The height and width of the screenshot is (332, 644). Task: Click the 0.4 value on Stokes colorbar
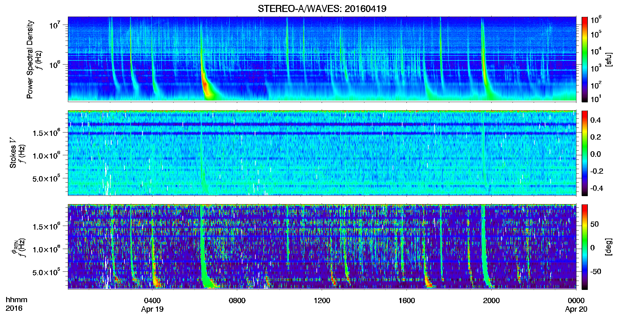(x=595, y=120)
